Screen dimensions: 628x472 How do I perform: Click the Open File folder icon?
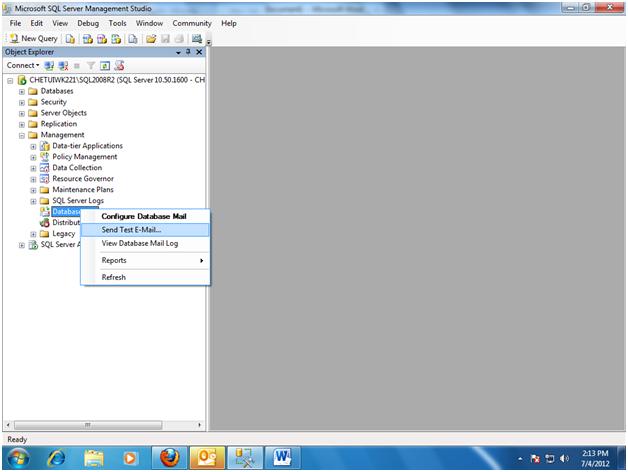(x=151, y=39)
